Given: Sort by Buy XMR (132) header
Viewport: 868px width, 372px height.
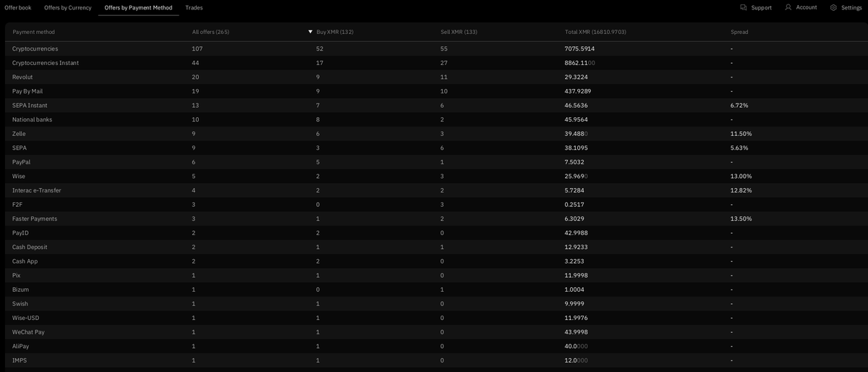Looking at the screenshot, I should [x=335, y=32].
